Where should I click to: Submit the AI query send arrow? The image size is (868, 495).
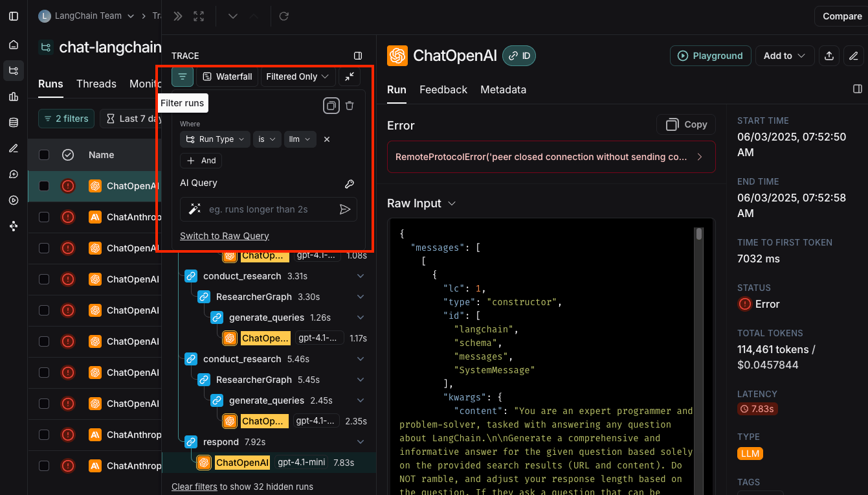coord(345,209)
